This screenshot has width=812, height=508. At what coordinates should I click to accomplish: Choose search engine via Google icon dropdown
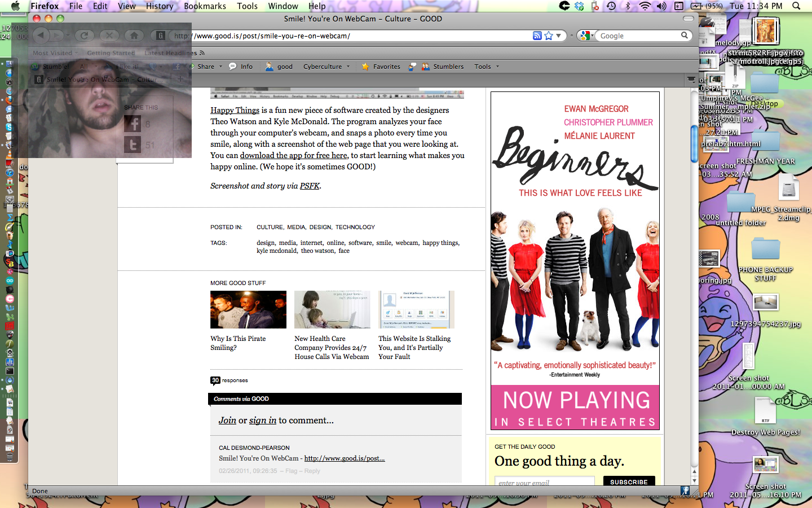click(585, 36)
